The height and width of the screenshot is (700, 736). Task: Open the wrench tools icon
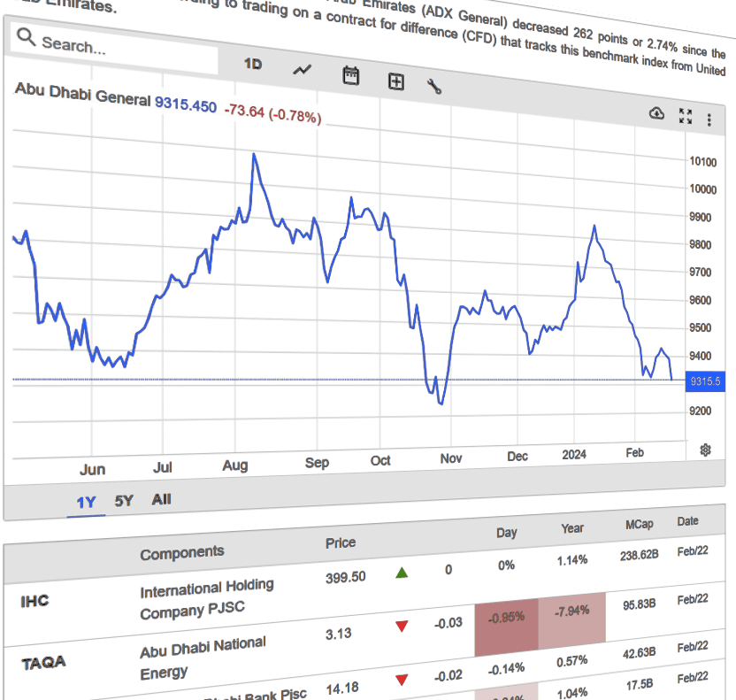tap(434, 87)
